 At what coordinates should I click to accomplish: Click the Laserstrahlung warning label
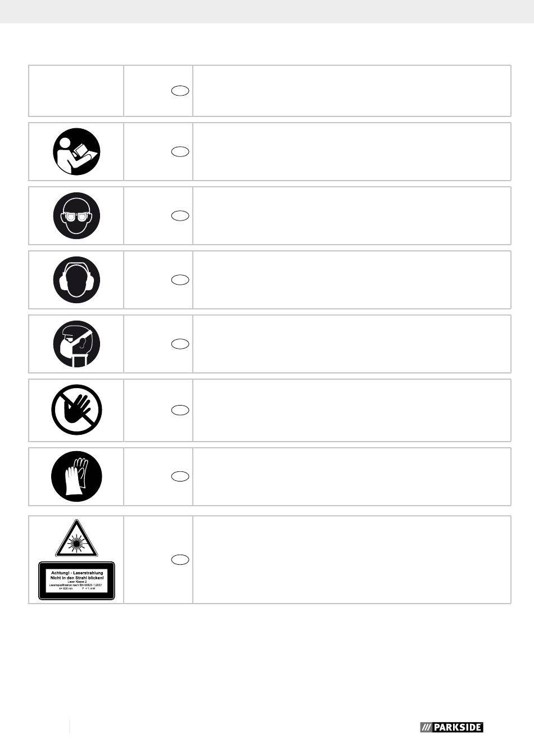[x=76, y=580]
